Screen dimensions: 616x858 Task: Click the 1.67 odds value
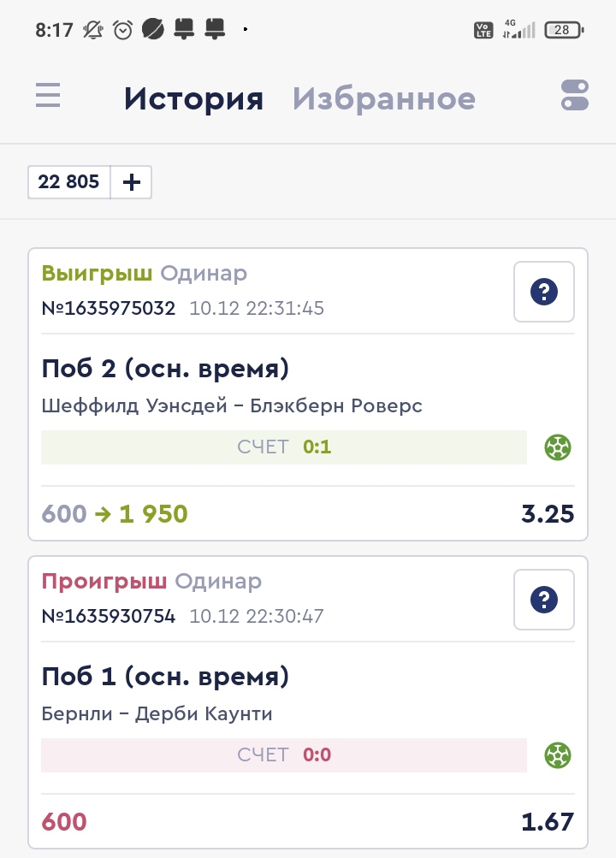(x=548, y=822)
